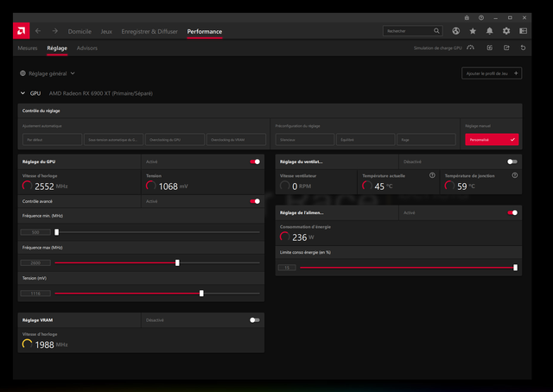Open settings gear icon
Image resolution: width=553 pixels, height=392 pixels.
coord(506,31)
